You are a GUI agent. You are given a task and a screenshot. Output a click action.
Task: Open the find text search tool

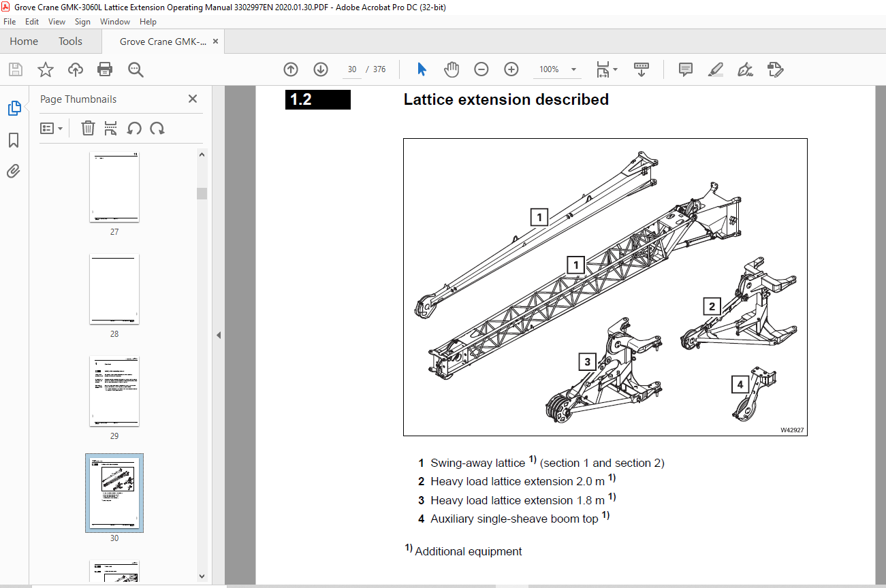(x=135, y=69)
